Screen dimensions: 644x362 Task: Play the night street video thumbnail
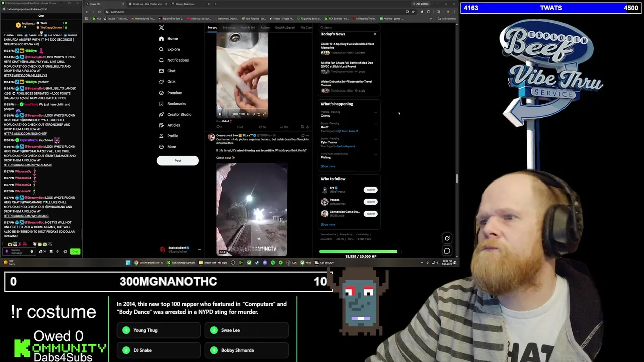coord(252,210)
